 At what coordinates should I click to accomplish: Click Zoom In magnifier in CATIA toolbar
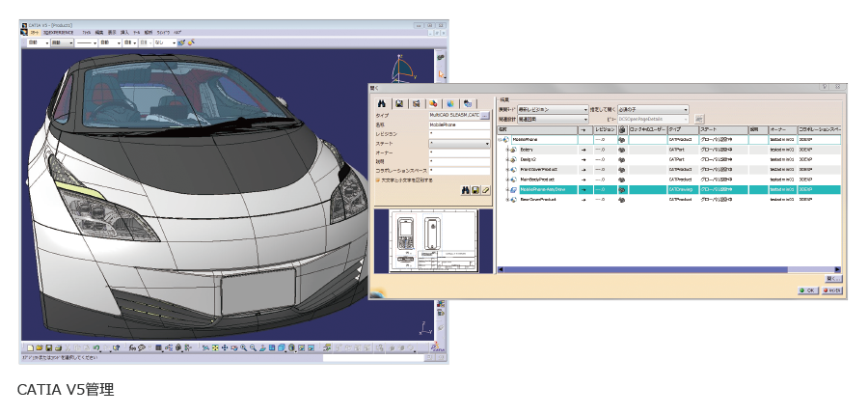pos(244,348)
